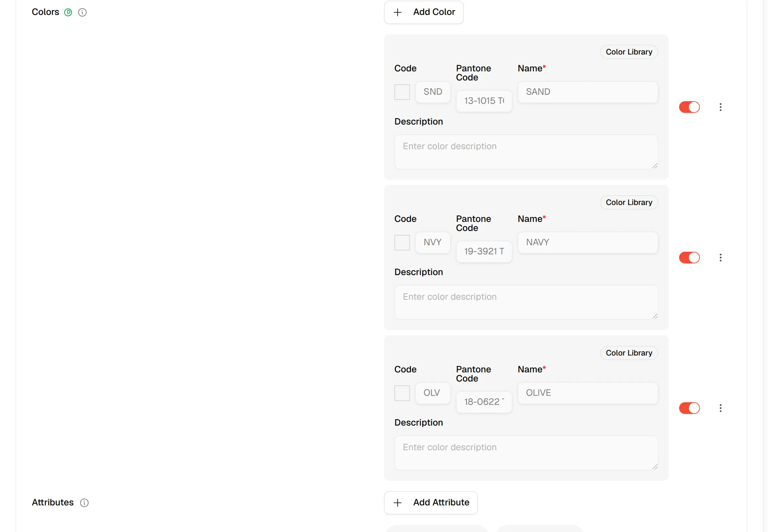This screenshot has height=532, width=768.
Task: Click the Pantone Code field showing 19-3921
Action: click(484, 252)
